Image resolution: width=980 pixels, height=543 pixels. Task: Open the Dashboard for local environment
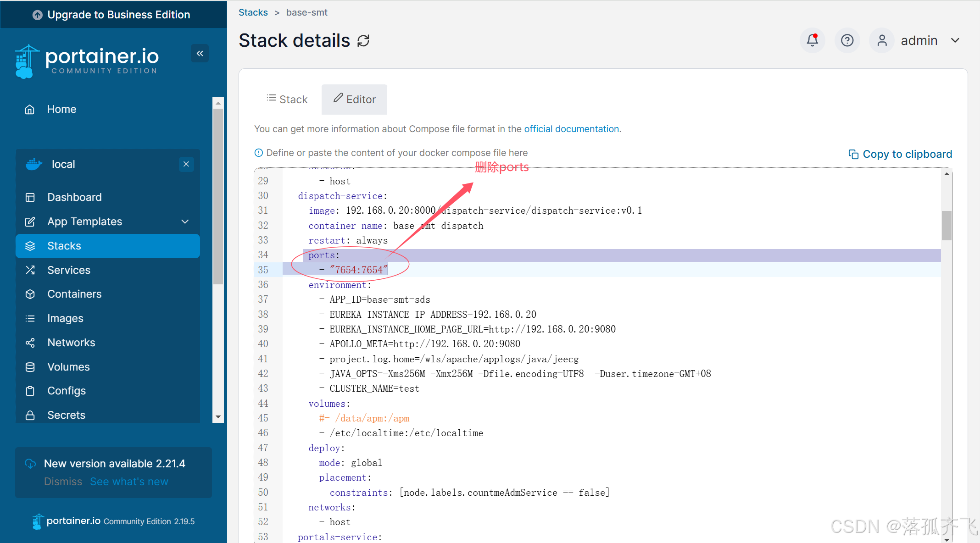74,197
